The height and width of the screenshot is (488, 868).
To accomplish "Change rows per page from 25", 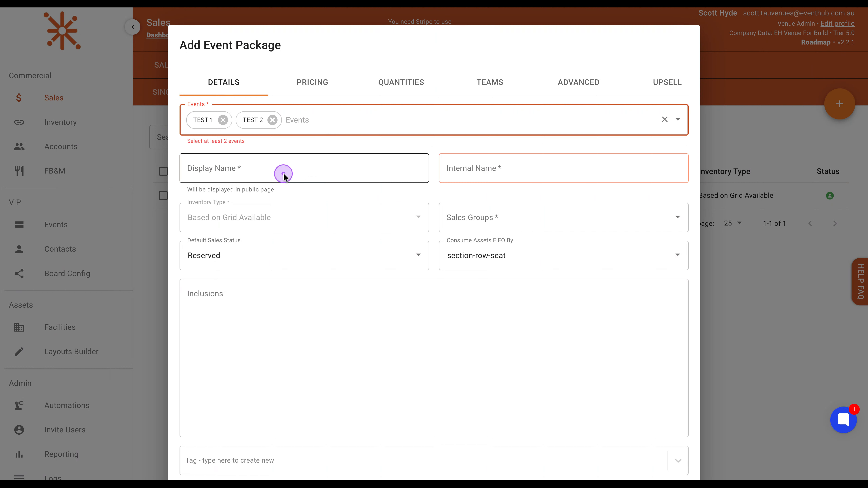I will click(x=733, y=223).
